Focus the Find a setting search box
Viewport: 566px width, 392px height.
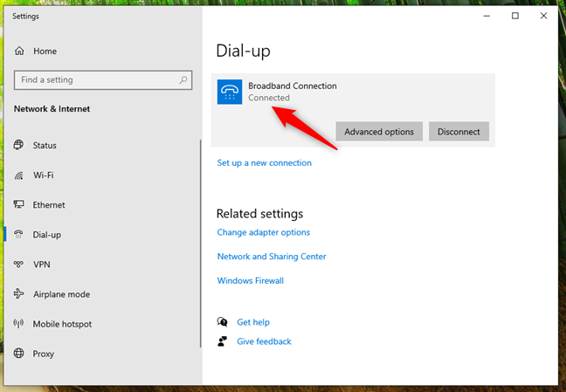point(103,79)
